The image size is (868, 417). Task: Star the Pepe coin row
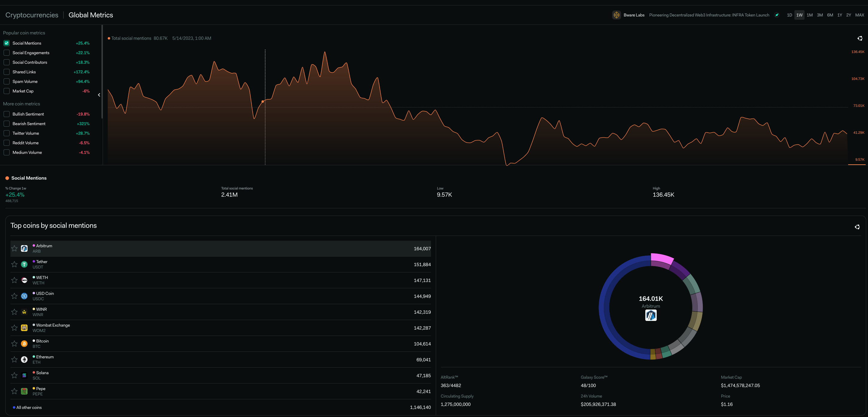[x=14, y=391]
